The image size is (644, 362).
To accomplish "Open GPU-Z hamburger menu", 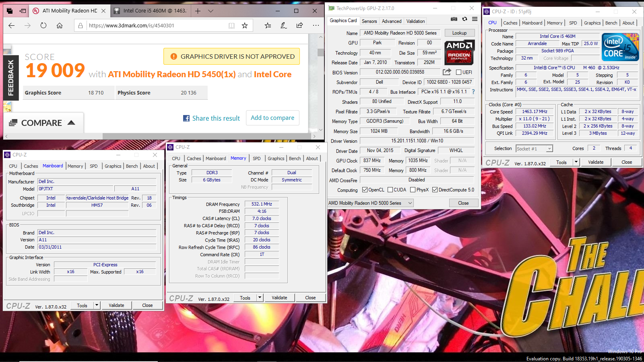I will (475, 19).
